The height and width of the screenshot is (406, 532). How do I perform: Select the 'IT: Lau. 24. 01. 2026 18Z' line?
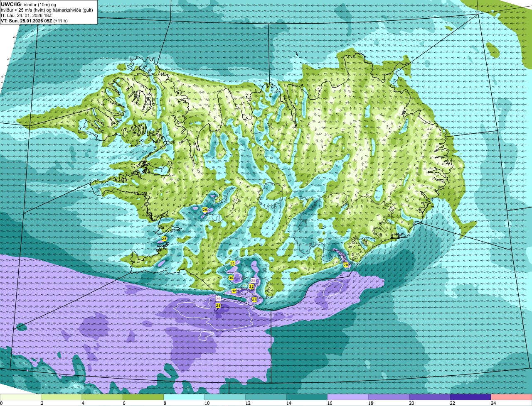coord(26,15)
